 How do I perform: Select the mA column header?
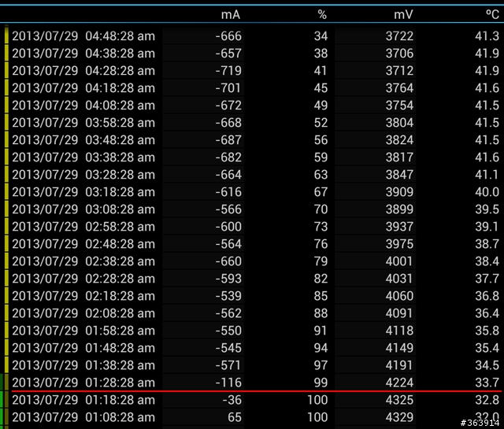point(231,15)
